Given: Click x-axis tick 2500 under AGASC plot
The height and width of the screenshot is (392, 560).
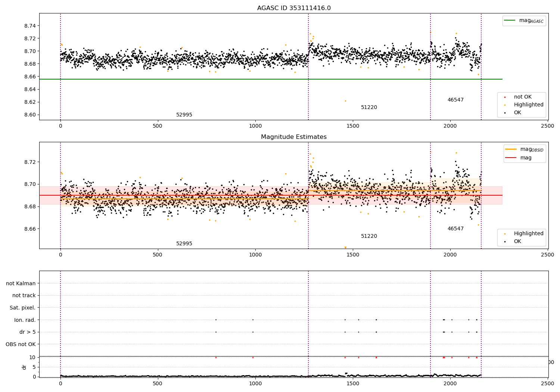Looking at the screenshot, I should [548, 126].
